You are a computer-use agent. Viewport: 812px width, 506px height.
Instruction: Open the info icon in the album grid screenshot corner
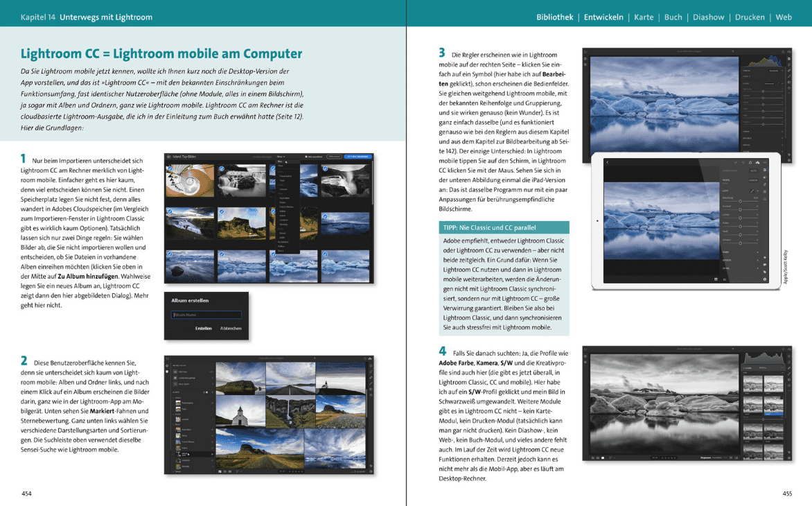[370, 471]
